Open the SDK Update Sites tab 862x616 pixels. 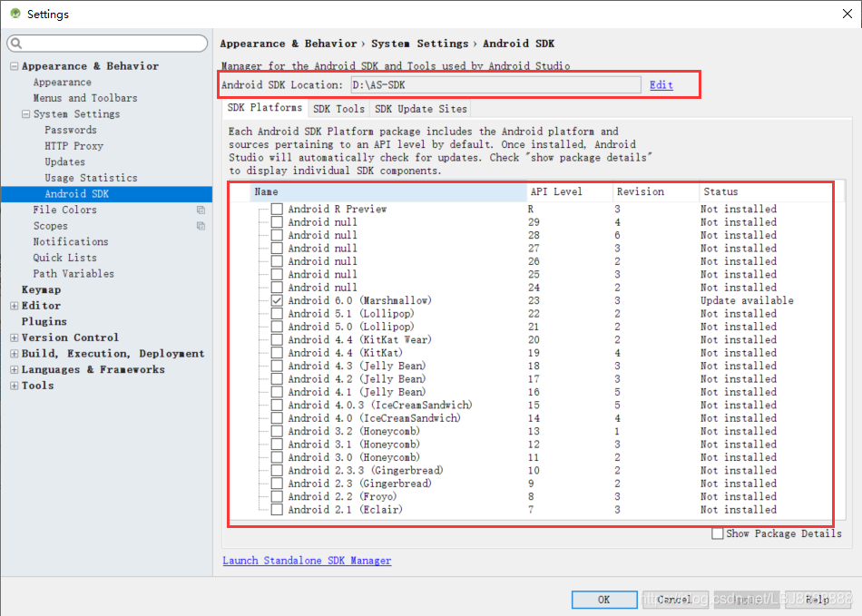click(x=420, y=109)
